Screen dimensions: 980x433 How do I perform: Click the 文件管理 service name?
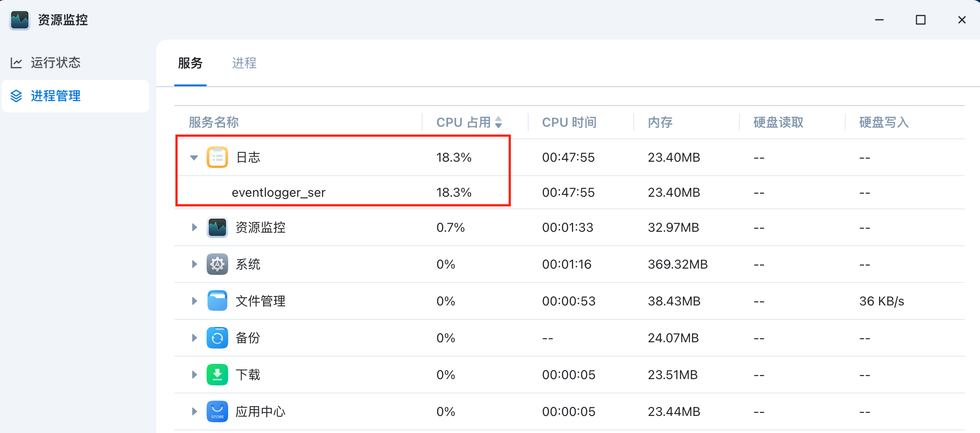point(260,301)
